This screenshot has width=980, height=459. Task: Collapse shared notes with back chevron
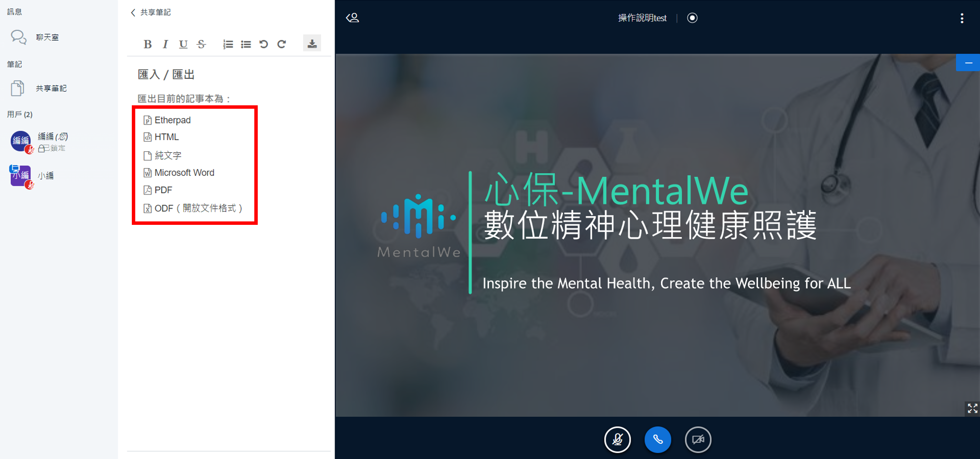point(133,12)
